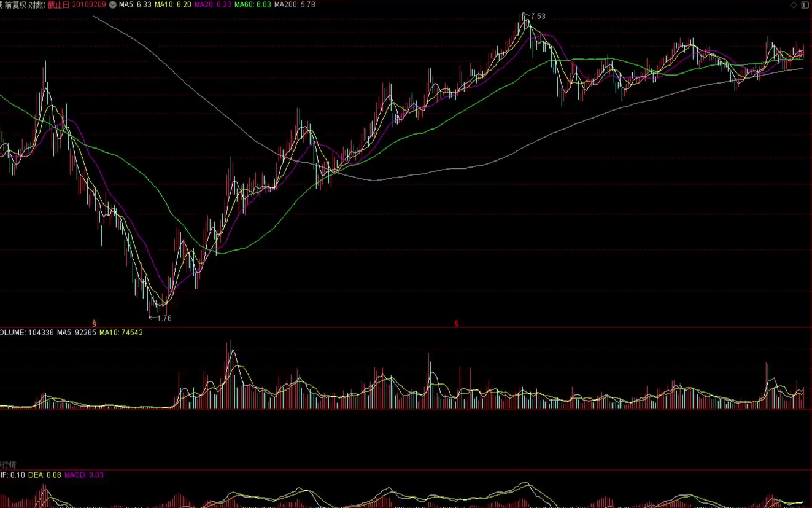The height and width of the screenshot is (508, 812).
Task: Click the first red S marker below the price chart
Action: coord(95,323)
